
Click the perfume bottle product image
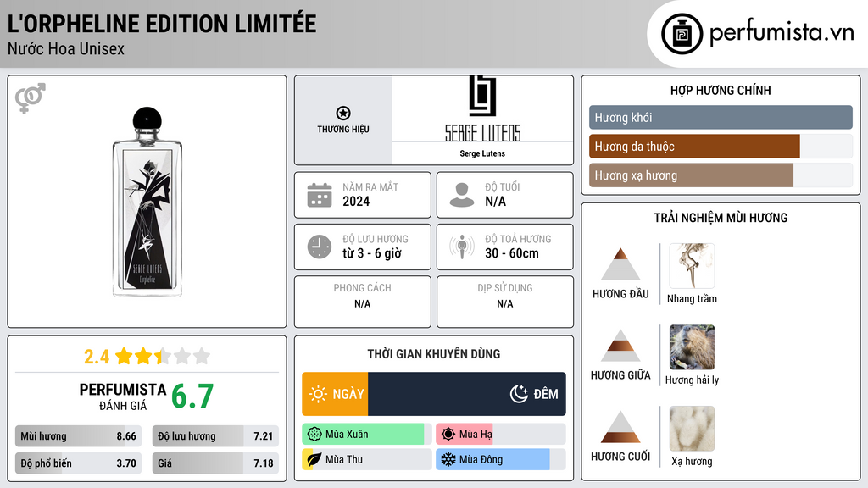coord(147,202)
